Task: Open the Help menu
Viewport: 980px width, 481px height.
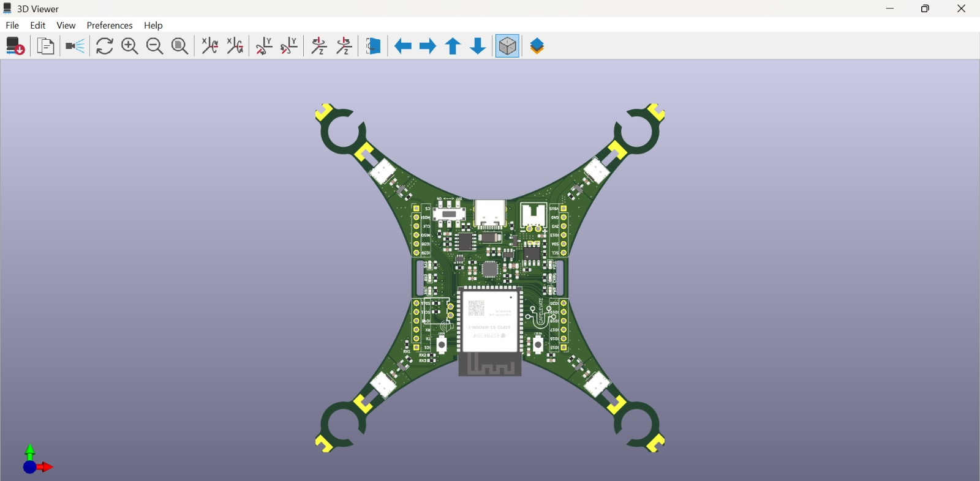Action: pos(153,25)
